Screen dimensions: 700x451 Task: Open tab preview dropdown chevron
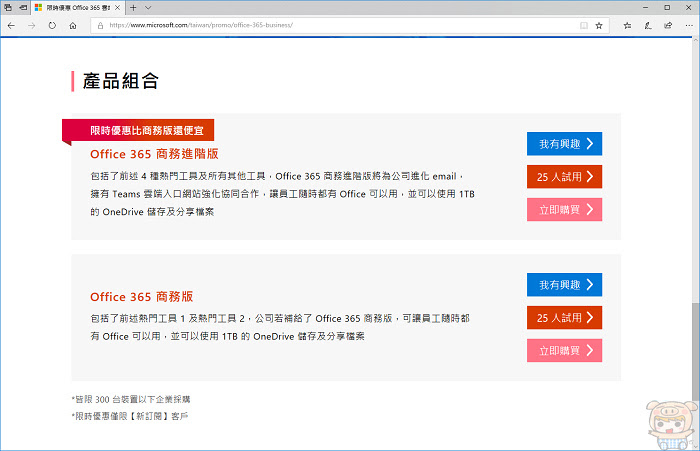pos(148,8)
